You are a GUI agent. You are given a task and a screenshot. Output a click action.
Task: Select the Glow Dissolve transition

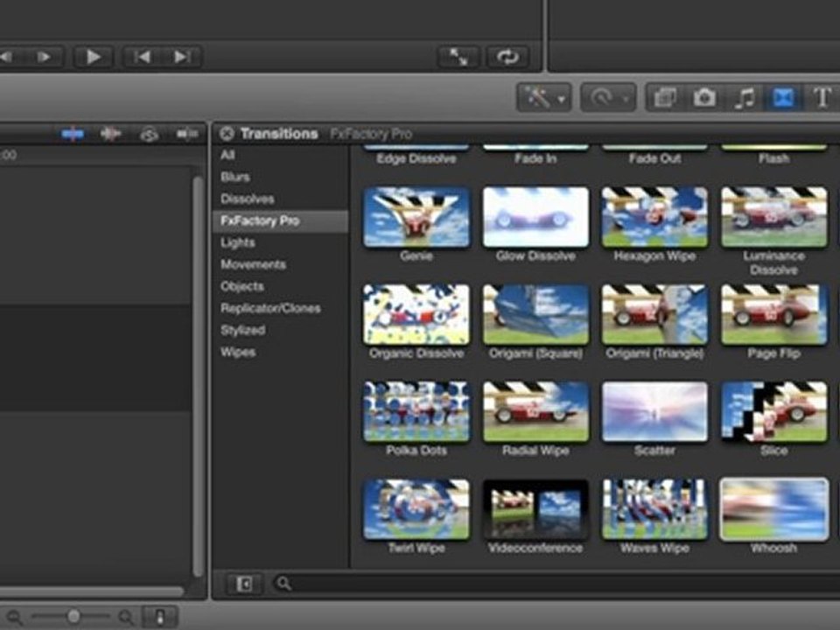point(535,217)
